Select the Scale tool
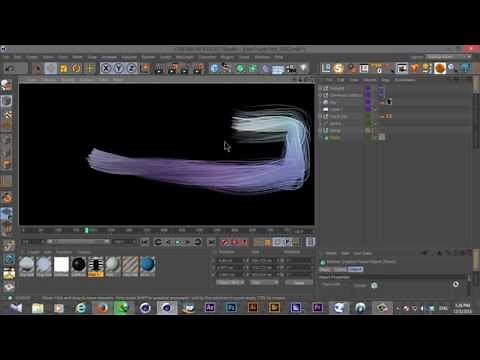 coord(63,69)
